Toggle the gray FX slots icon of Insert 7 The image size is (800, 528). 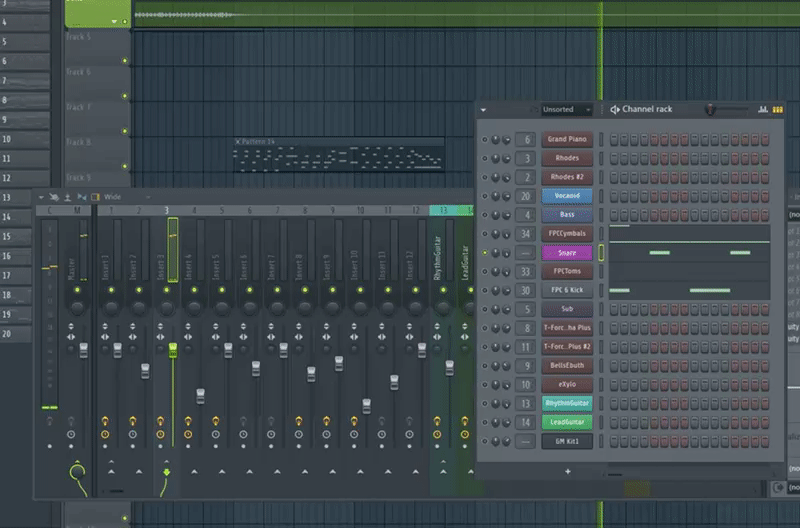pyautogui.click(x=271, y=421)
